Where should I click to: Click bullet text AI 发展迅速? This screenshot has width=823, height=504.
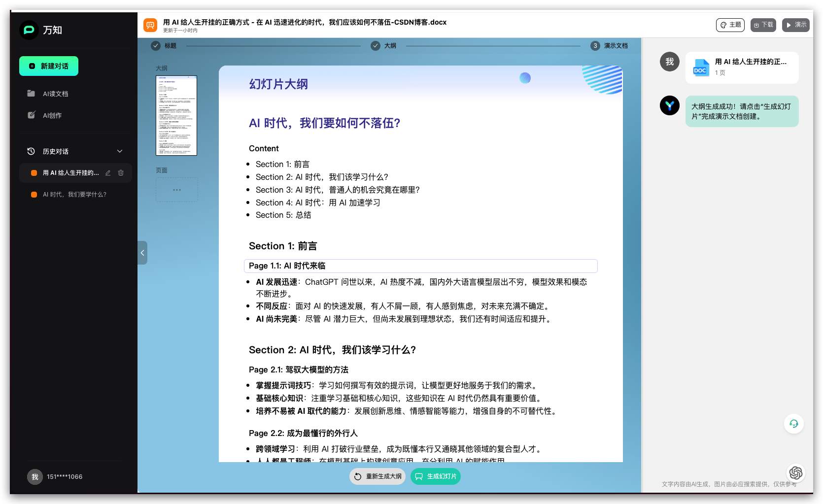[x=276, y=282]
